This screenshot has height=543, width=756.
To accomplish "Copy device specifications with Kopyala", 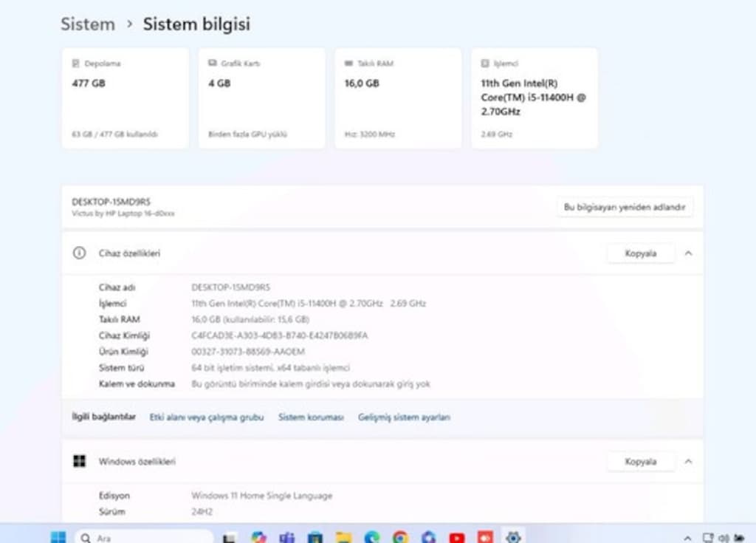I will 641,253.
